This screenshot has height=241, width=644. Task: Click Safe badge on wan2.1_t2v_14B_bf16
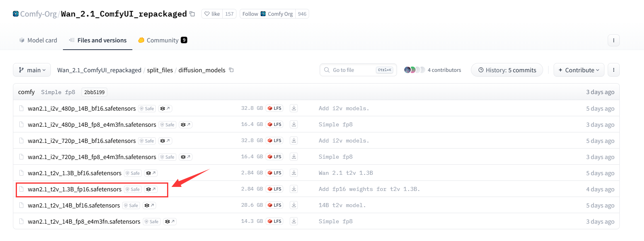click(x=131, y=205)
